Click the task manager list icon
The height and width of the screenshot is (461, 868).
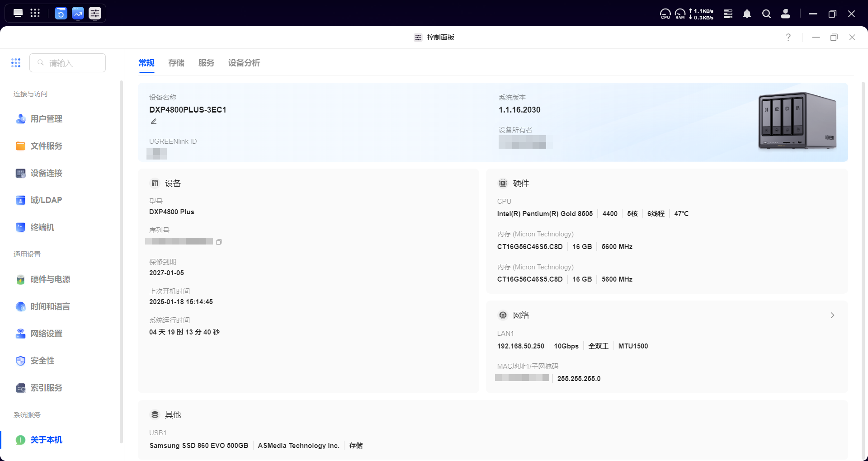tap(728, 14)
